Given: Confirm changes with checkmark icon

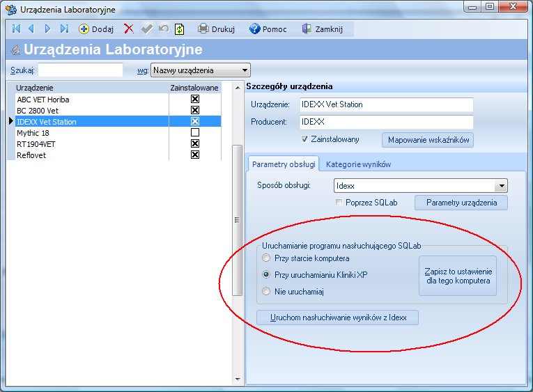Looking at the screenshot, I should pyautogui.click(x=147, y=29).
